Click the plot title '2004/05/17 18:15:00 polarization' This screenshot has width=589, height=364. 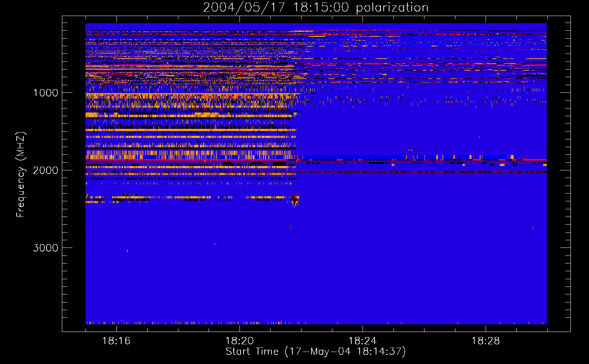(316, 8)
